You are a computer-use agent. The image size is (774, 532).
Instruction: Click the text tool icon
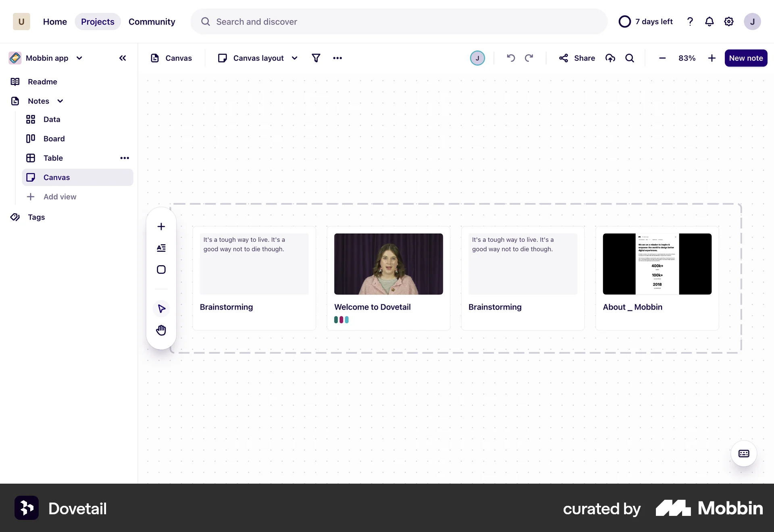point(161,248)
